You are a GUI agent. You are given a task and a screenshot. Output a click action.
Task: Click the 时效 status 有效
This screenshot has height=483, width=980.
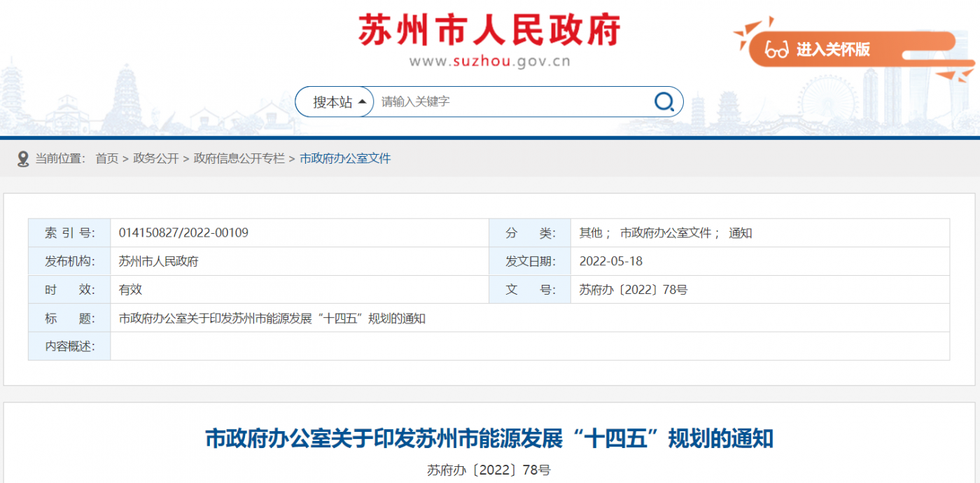tap(127, 289)
